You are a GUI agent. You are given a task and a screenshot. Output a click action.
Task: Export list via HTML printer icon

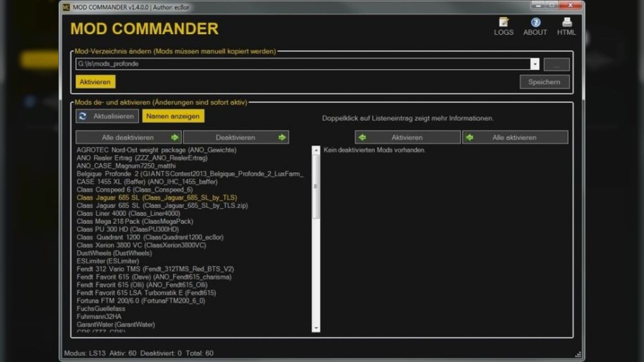567,22
